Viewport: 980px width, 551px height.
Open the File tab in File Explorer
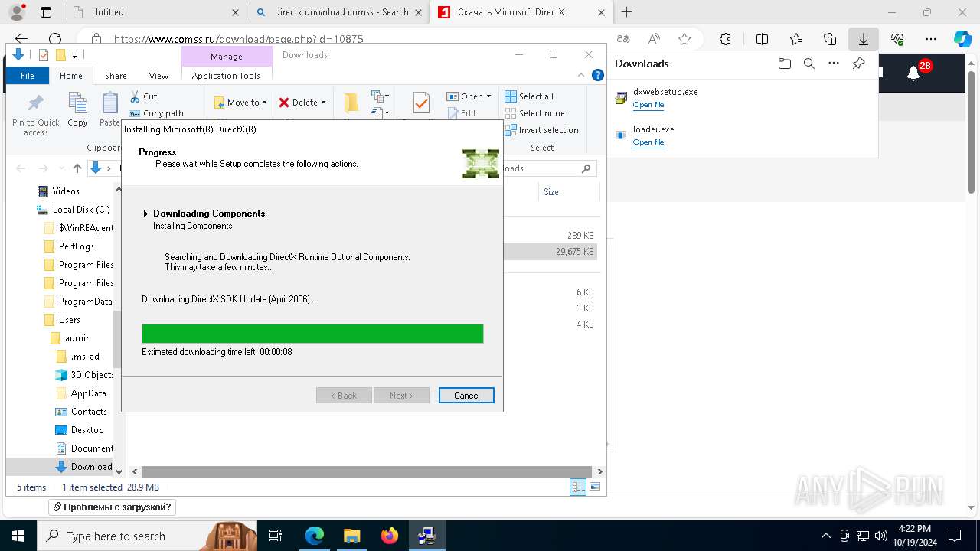point(28,76)
